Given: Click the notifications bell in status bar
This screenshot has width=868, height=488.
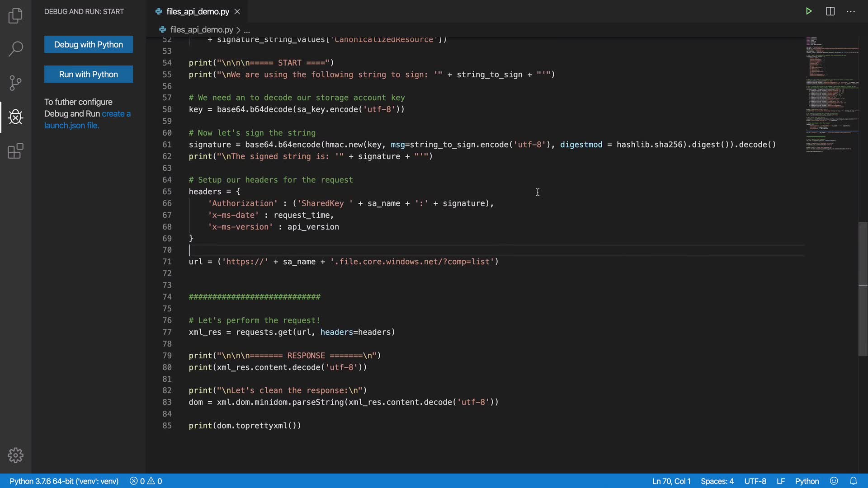Looking at the screenshot, I should (x=853, y=481).
